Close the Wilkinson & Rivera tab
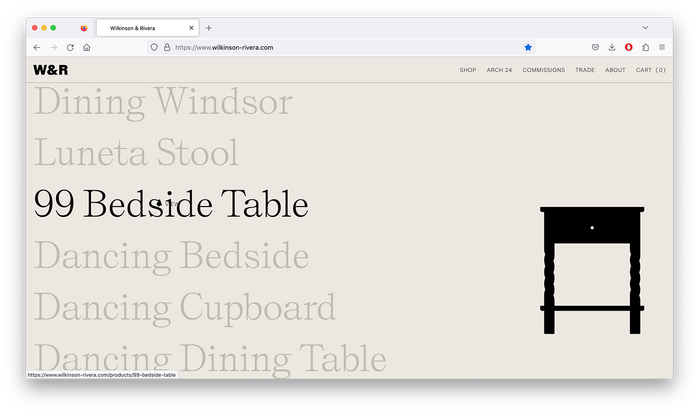This screenshot has height=413, width=699. (191, 28)
